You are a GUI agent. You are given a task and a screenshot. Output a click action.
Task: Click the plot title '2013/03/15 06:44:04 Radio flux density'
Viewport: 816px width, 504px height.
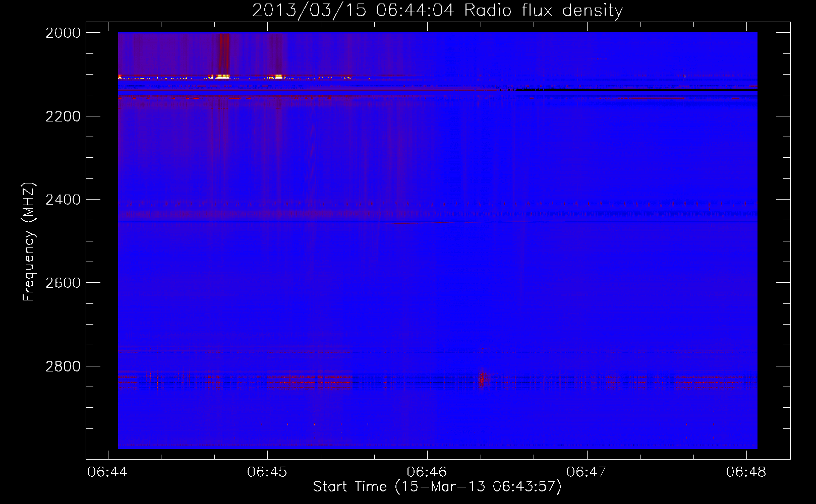(437, 11)
